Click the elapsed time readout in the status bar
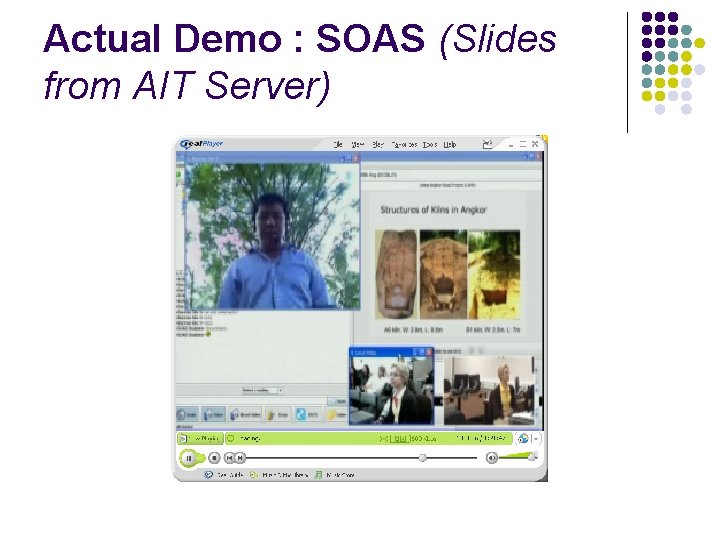720x540 pixels. [480, 439]
